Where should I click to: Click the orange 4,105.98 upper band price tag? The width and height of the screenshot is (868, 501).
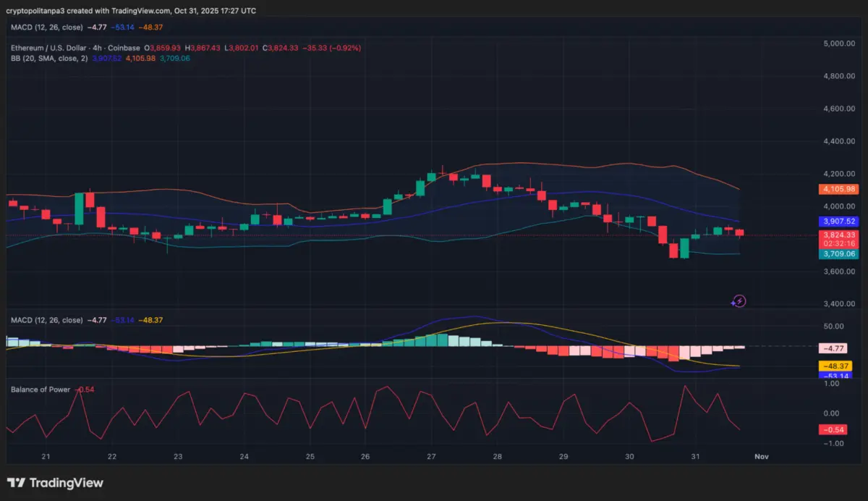pos(838,190)
